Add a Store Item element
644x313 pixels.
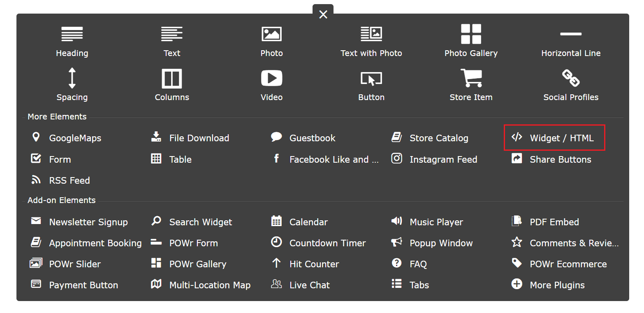point(471,84)
